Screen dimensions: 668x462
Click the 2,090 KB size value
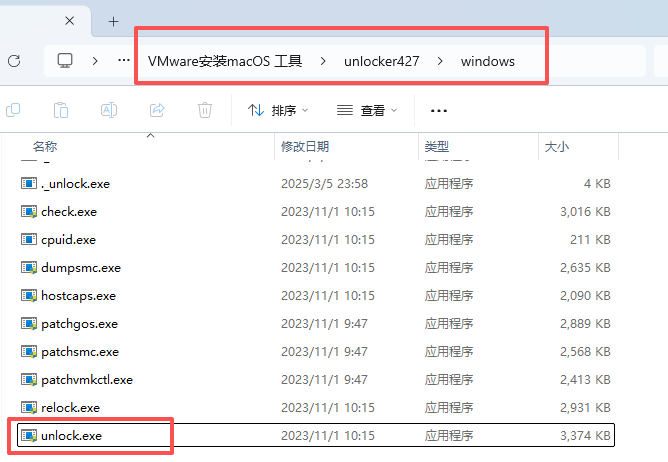coord(585,296)
